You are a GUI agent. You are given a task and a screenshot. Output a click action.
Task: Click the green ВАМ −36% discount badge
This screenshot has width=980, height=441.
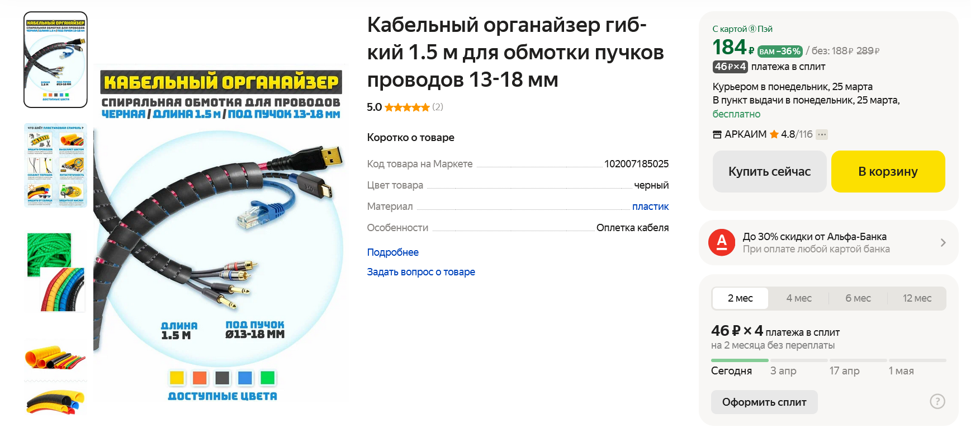click(780, 51)
